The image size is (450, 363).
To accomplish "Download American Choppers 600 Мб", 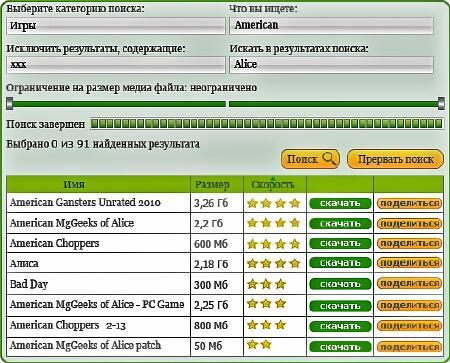I will pos(340,243).
